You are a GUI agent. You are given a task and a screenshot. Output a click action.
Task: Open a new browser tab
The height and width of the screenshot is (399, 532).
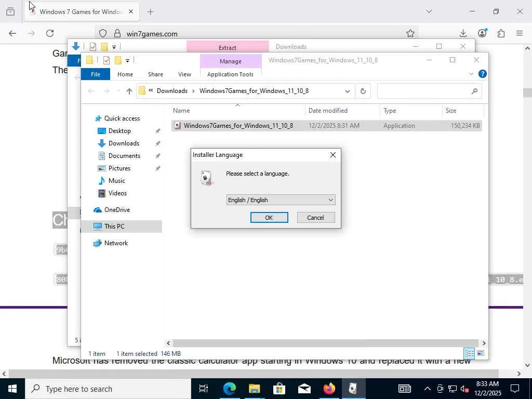(x=151, y=12)
